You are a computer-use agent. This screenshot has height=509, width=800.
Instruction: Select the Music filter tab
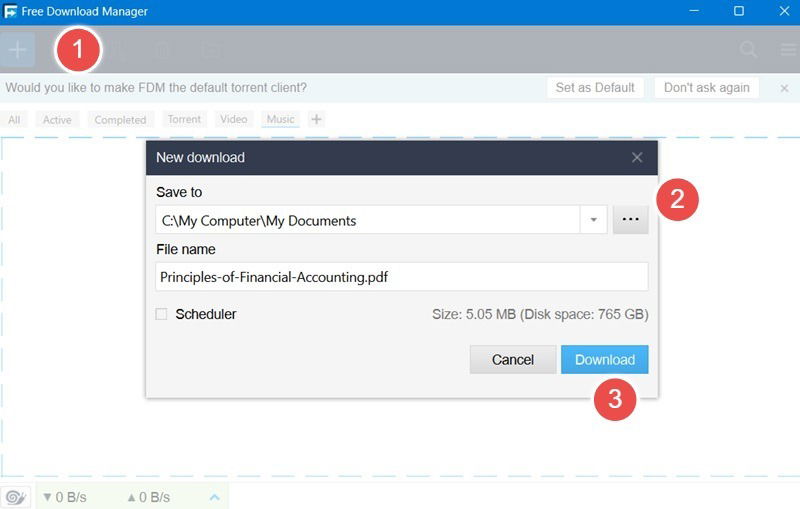(281, 119)
